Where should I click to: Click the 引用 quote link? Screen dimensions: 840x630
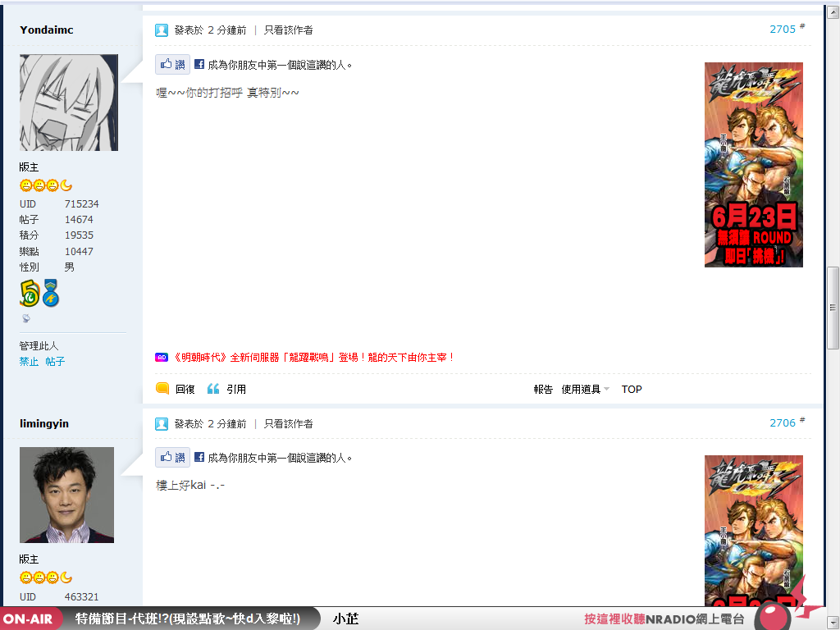[236, 390]
